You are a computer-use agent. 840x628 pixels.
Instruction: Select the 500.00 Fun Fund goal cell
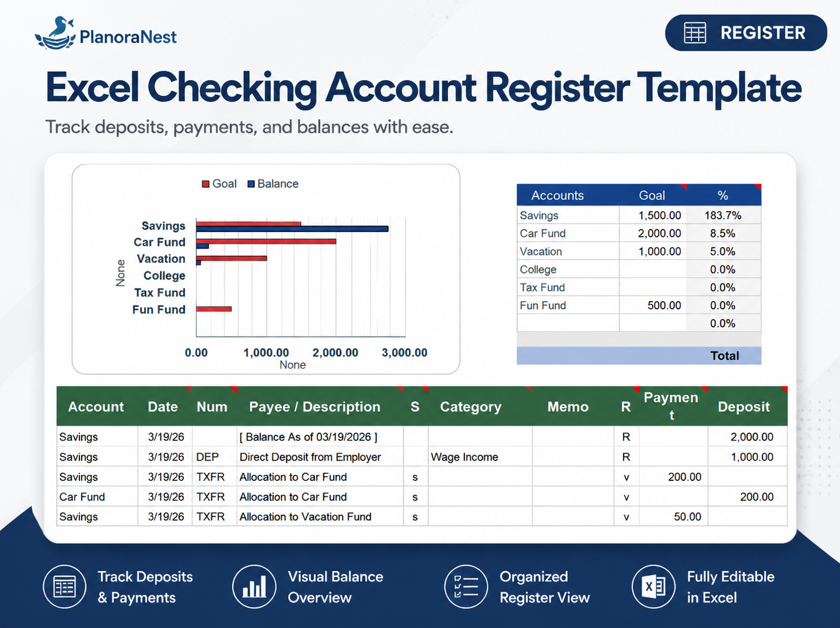click(x=652, y=305)
